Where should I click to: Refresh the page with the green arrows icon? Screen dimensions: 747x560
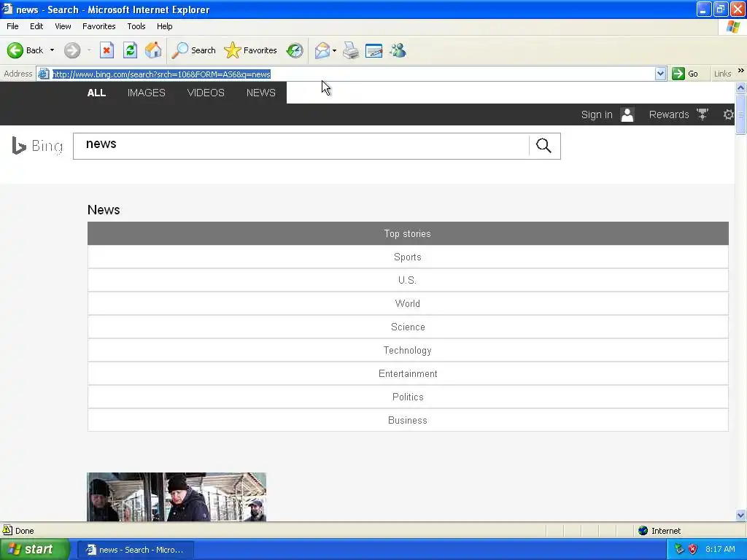tap(130, 50)
